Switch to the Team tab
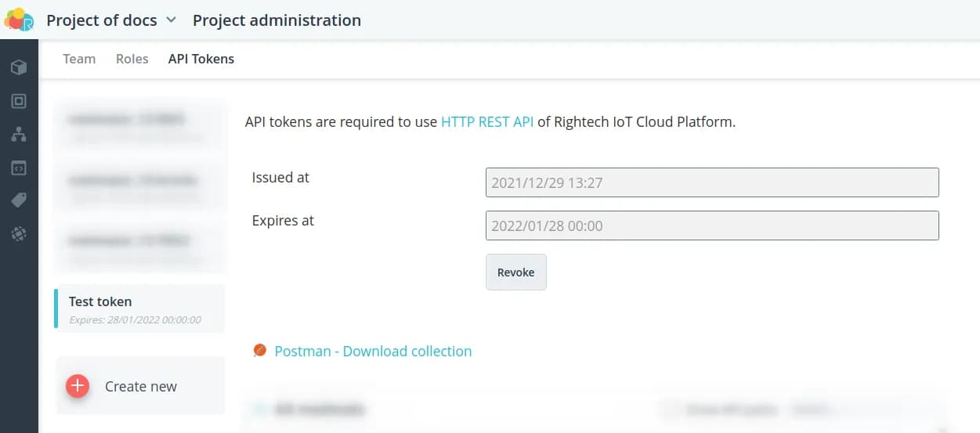Image resolution: width=980 pixels, height=433 pixels. pyautogui.click(x=79, y=59)
